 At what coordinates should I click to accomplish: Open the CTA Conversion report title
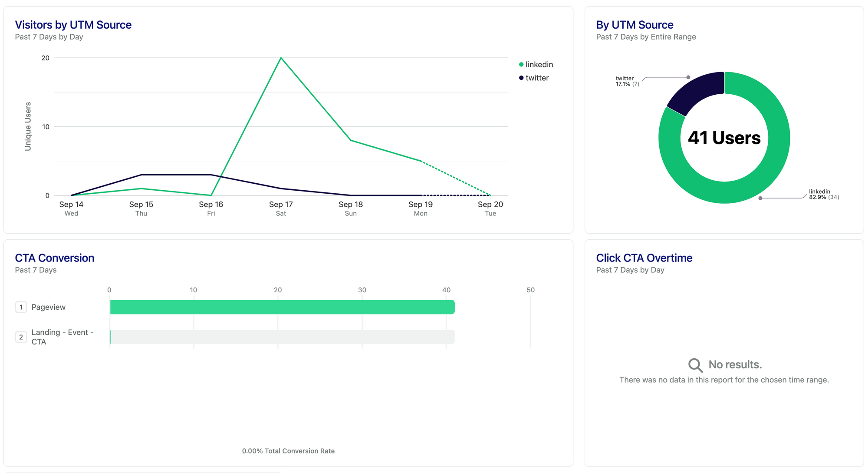[54, 258]
